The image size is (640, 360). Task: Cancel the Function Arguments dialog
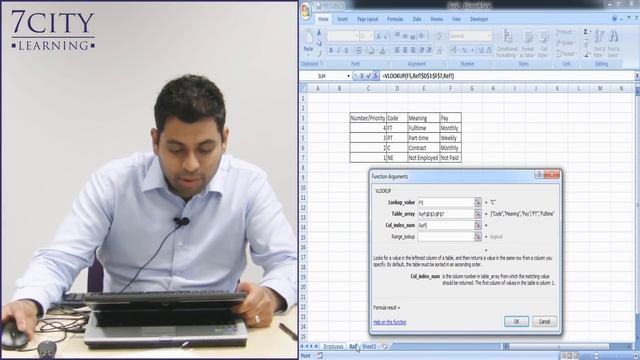pyautogui.click(x=544, y=322)
